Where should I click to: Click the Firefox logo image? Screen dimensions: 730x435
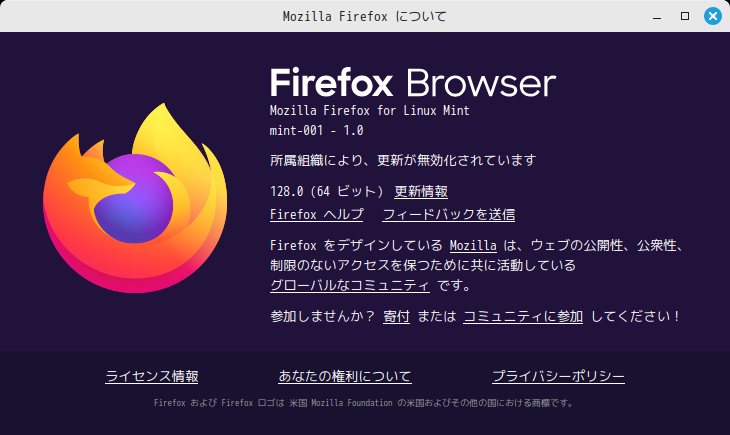tap(135, 198)
